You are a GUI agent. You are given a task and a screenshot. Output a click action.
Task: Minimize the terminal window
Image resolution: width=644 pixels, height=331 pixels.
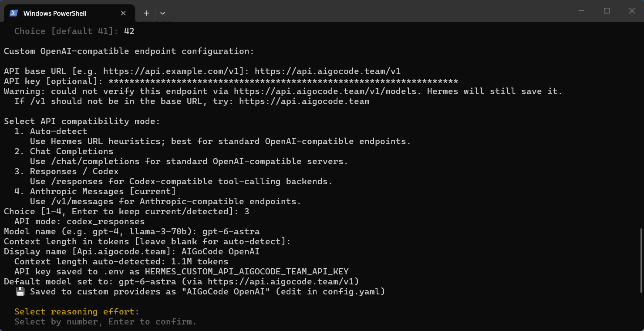click(581, 11)
